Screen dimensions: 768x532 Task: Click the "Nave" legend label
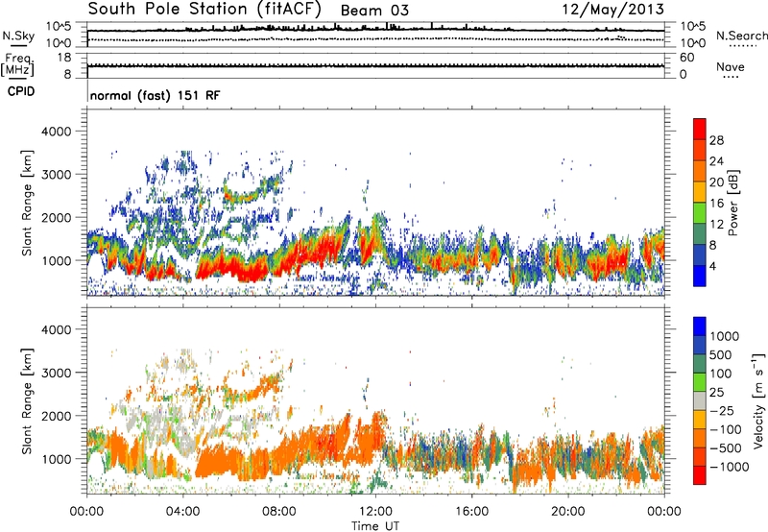(731, 66)
